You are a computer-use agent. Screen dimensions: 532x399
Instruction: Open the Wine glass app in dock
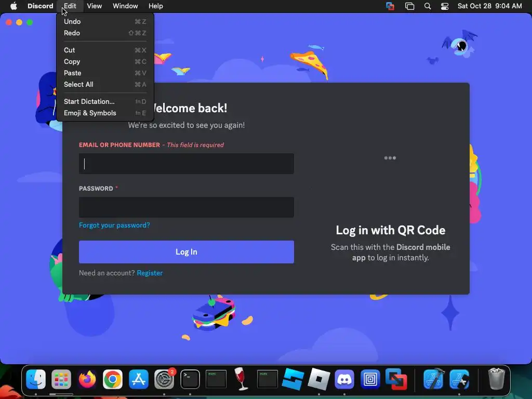[241, 379]
